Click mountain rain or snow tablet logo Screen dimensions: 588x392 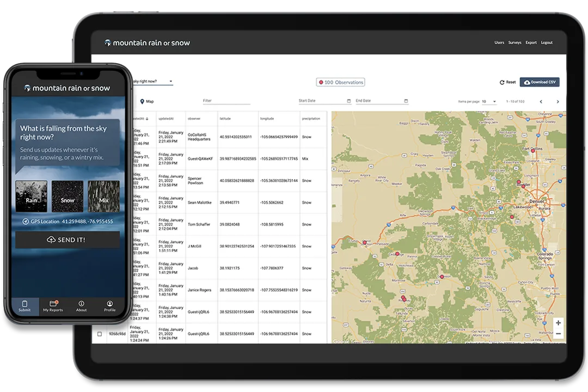147,43
